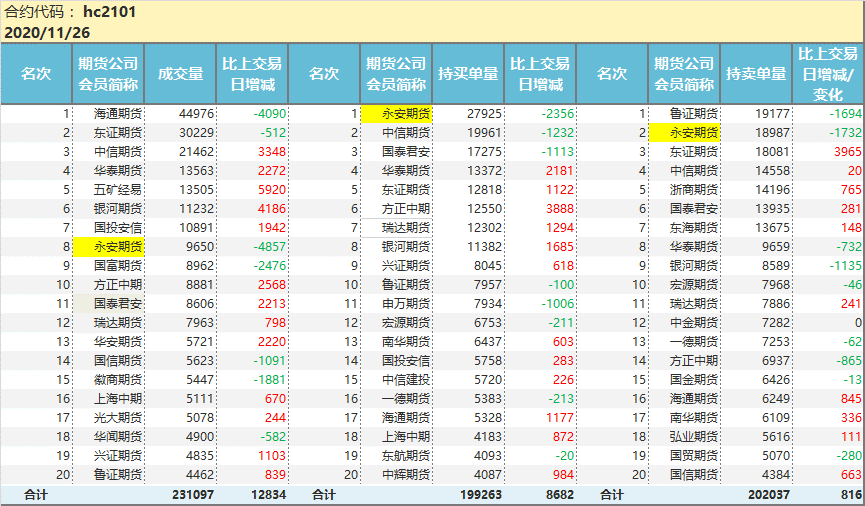Screen dimensions: 865x506
Task: Select the 持卖单量 column header
Action: [x=756, y=74]
